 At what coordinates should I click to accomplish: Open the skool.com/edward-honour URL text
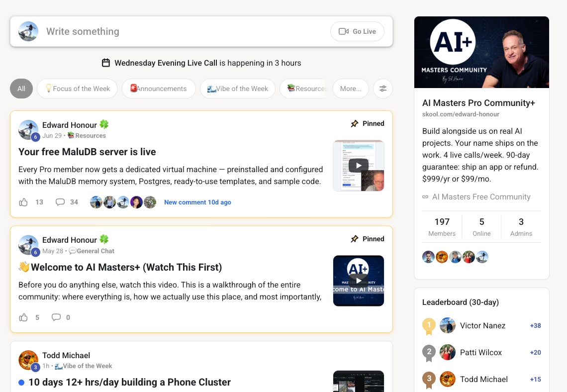(461, 114)
